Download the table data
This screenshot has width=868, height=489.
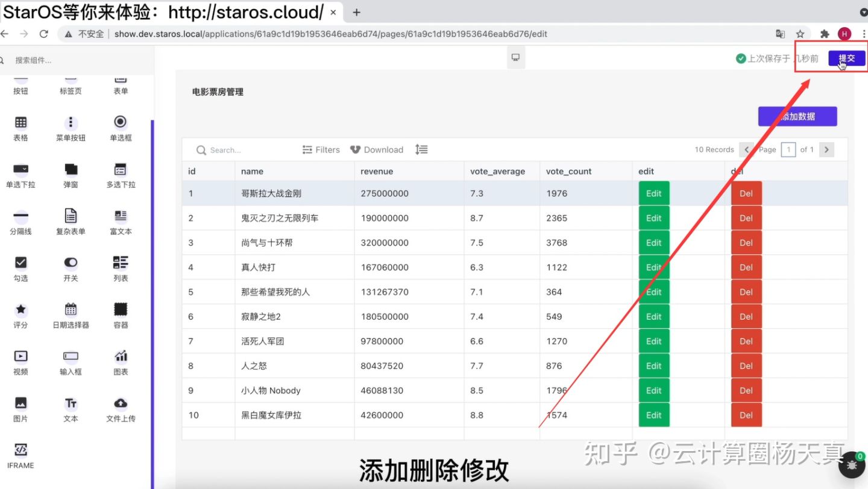[x=377, y=150]
